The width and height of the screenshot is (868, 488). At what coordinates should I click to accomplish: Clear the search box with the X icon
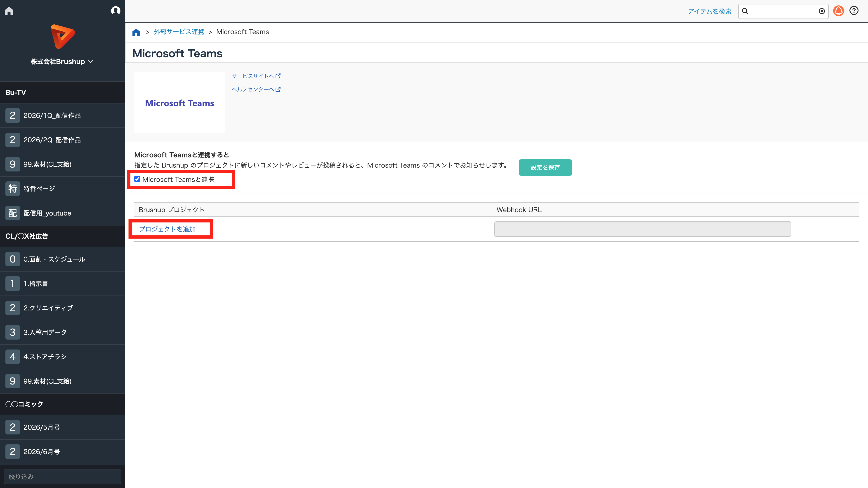coord(822,11)
